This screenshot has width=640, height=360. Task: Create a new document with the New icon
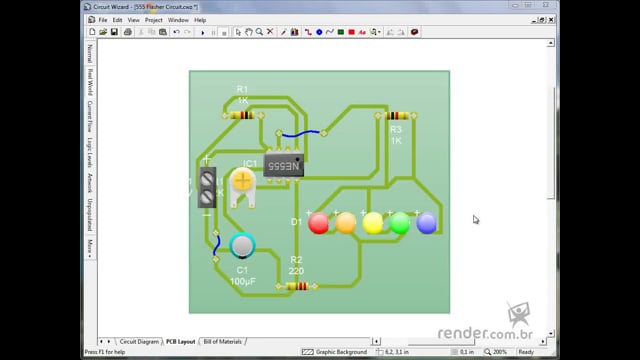click(x=92, y=32)
